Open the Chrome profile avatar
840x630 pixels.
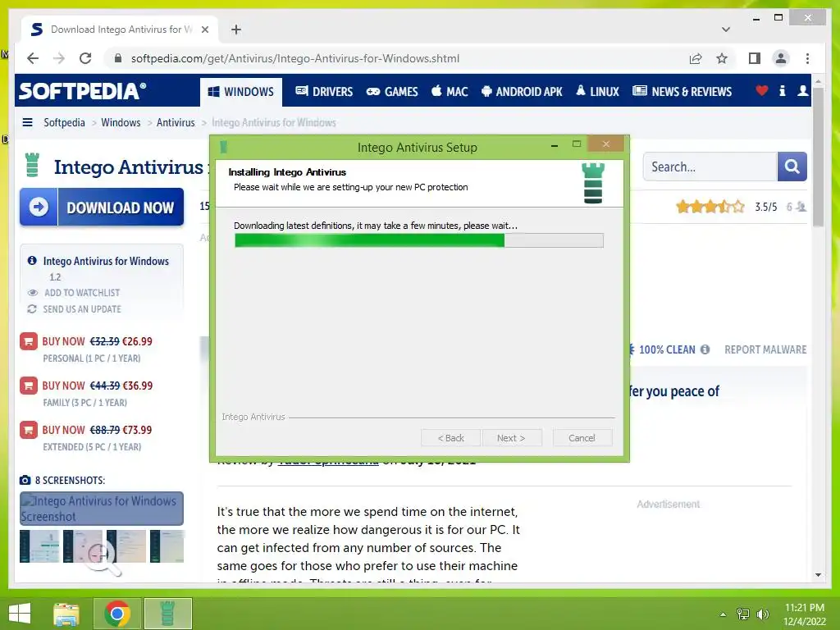781,58
